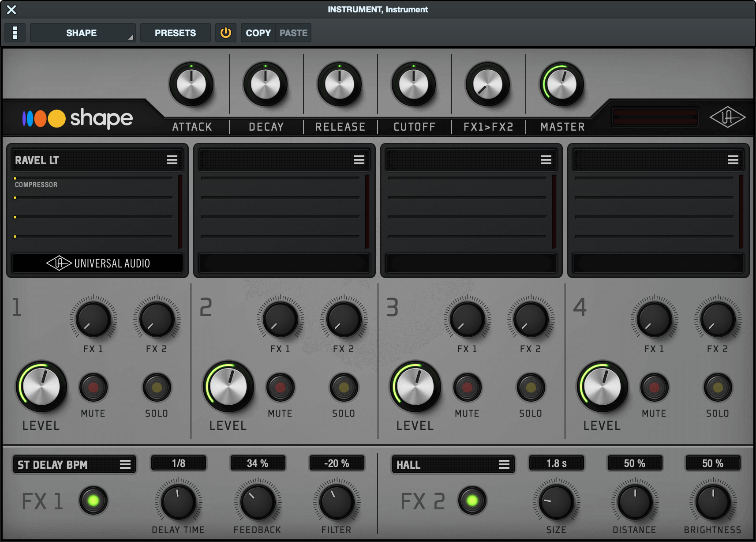Click the -20 % filter value field
This screenshot has height=542, width=756.
(337, 463)
